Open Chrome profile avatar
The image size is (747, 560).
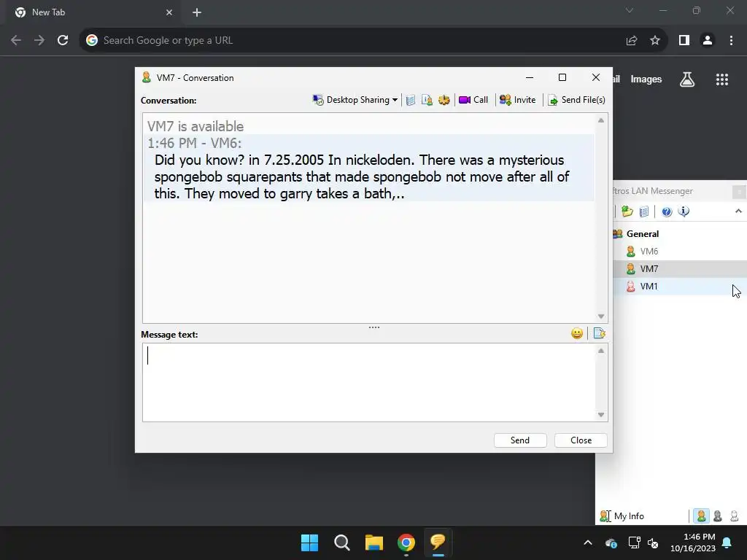(708, 41)
